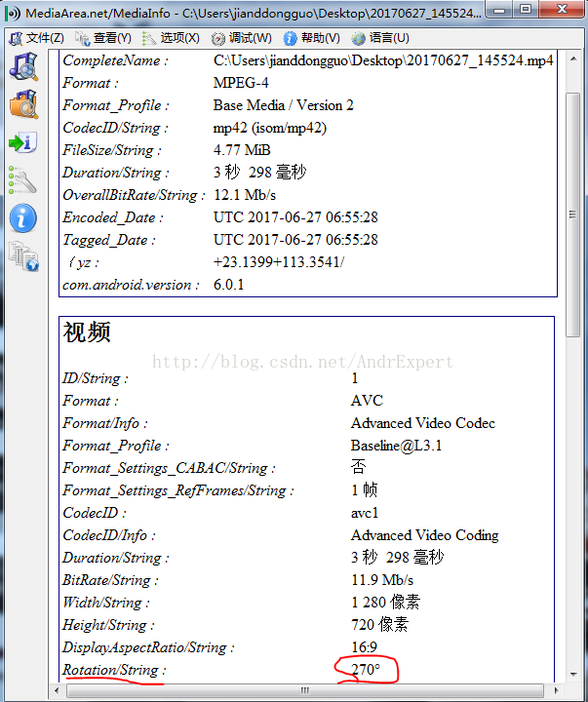
Task: Open the 查看(Y) menu
Action: coord(103,38)
